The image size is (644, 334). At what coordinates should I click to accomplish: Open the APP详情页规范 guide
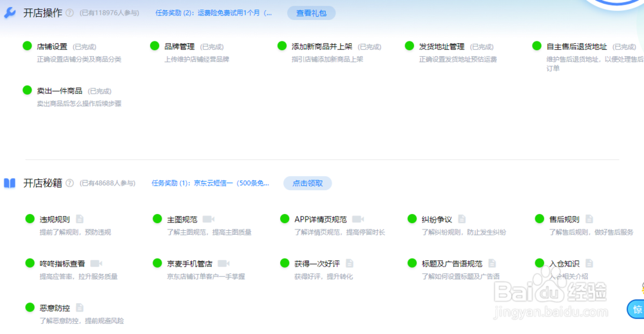click(320, 219)
